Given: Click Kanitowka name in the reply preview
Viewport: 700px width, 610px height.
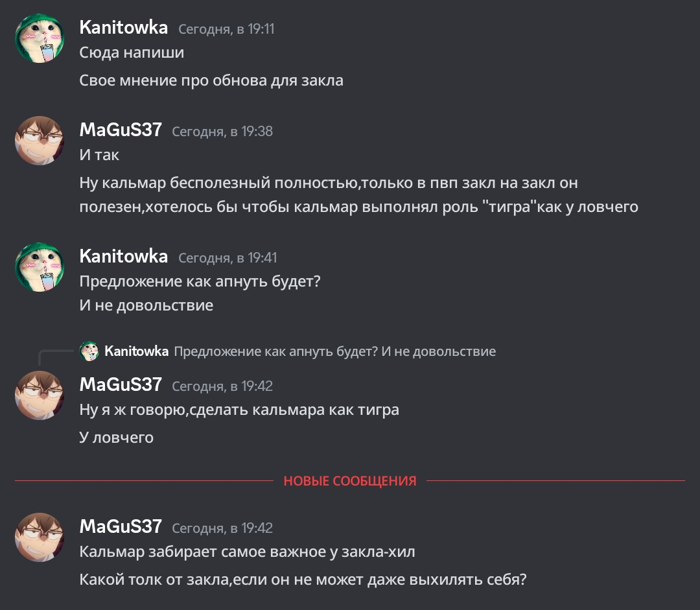Looking at the screenshot, I should pos(136,351).
